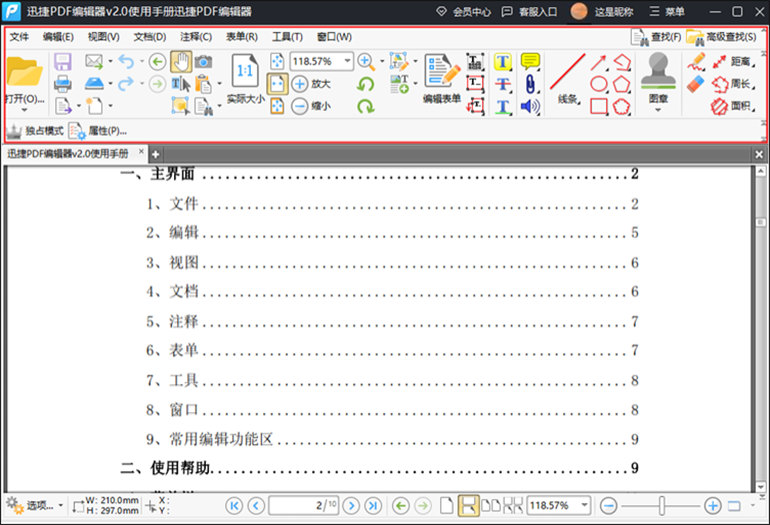Viewport: 770px width, 525px height.
Task: Click the status bar zoom slider
Action: 660,505
